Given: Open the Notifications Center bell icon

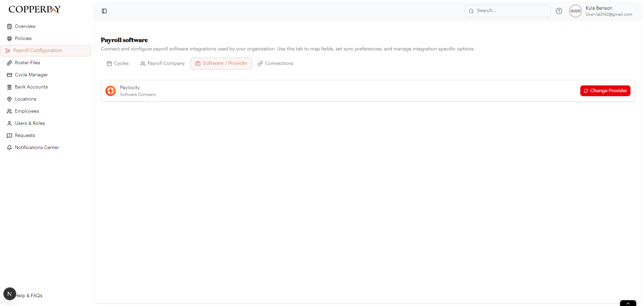Looking at the screenshot, I should point(9,147).
